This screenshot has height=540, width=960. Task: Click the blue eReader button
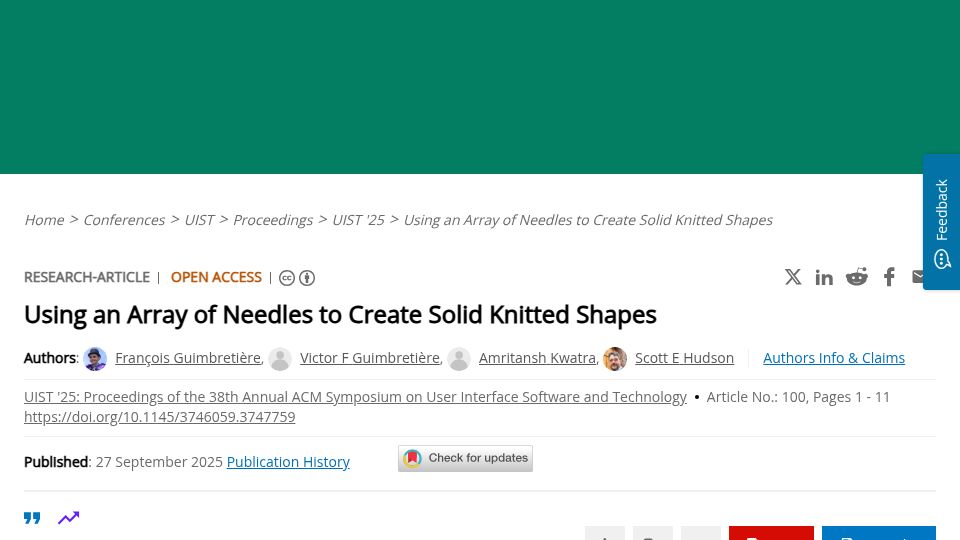[879, 533]
